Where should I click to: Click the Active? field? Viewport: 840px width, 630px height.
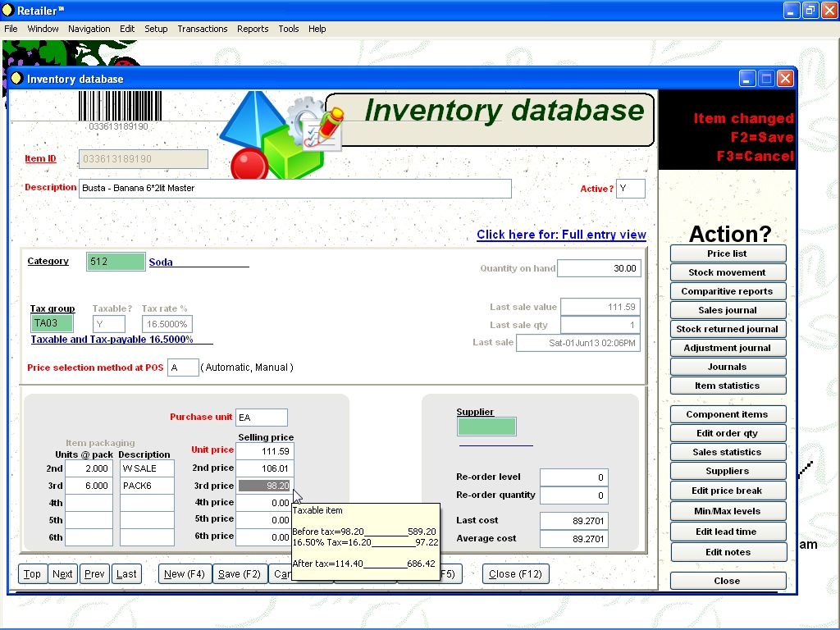click(x=630, y=189)
